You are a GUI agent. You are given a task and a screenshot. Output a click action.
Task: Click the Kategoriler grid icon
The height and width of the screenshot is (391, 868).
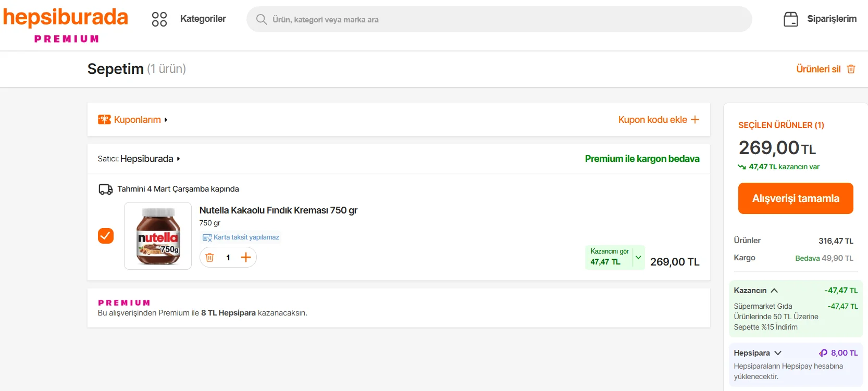[x=159, y=19]
